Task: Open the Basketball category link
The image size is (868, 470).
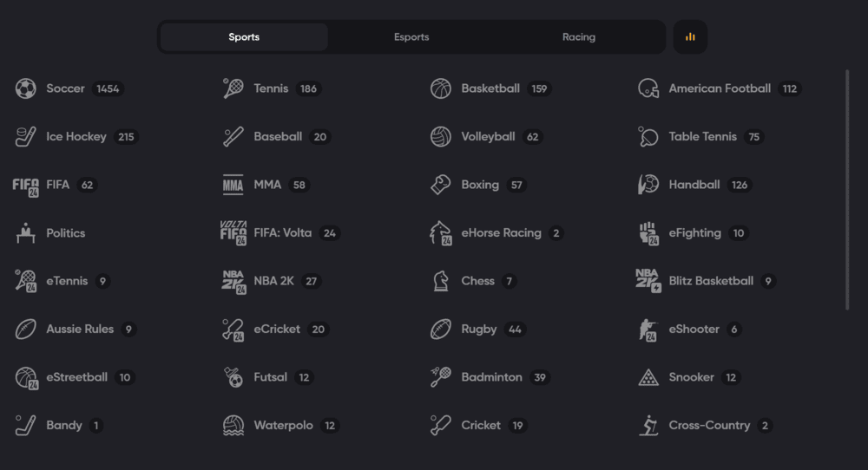Action: tap(490, 88)
